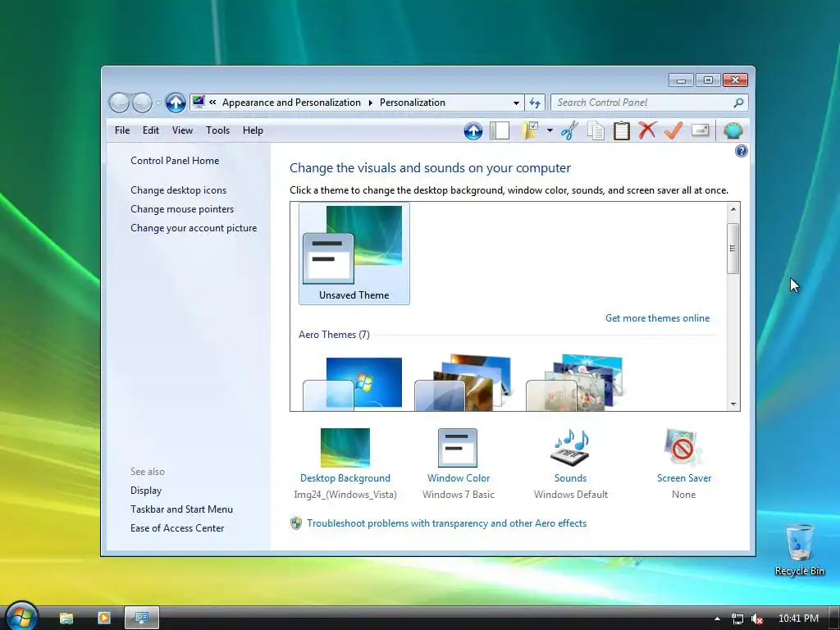
Task: Click Appearance and Personalization breadcrumb
Action: pyautogui.click(x=291, y=103)
